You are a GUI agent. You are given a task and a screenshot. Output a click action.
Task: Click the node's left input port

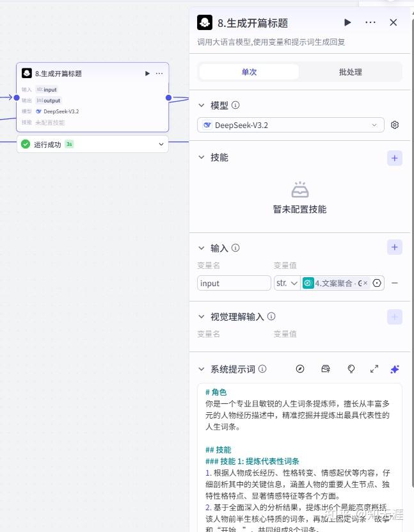pos(16,98)
